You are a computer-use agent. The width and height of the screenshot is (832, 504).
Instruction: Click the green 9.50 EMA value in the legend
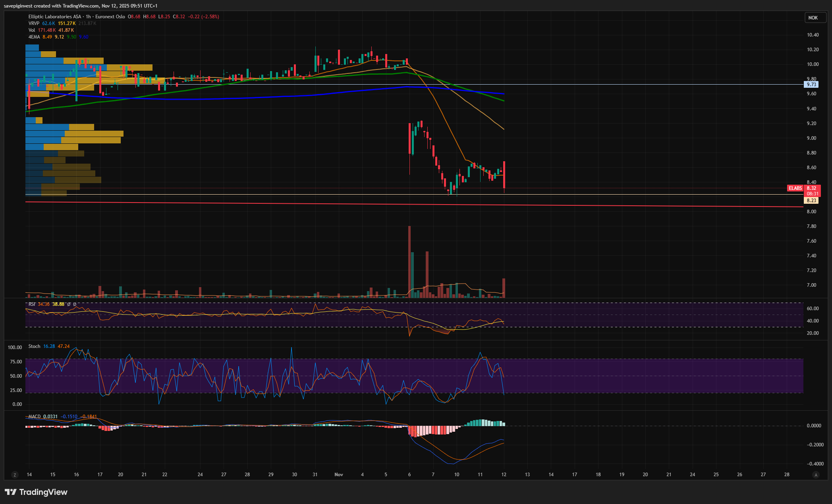point(71,37)
